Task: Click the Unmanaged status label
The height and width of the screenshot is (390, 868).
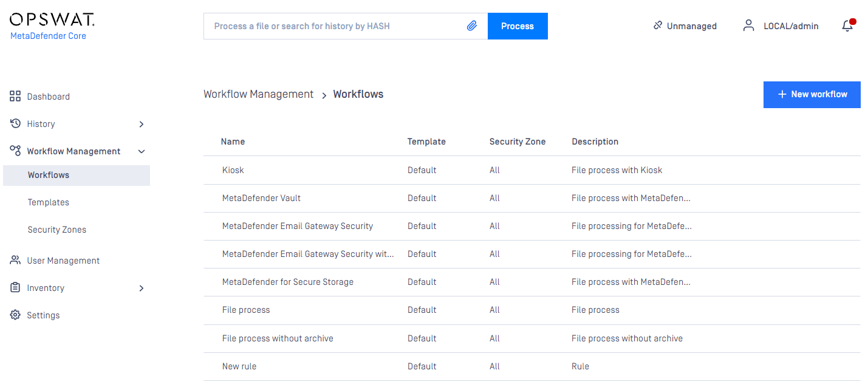Action: [x=692, y=26]
